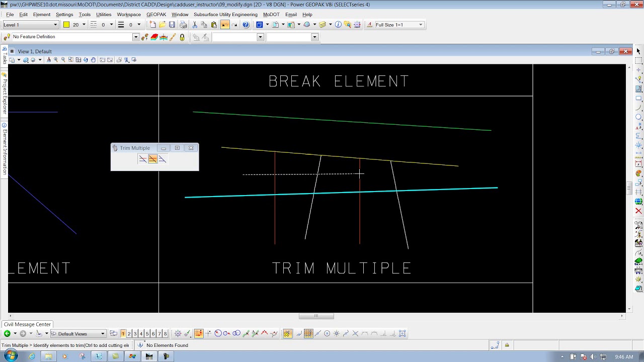644x362 pixels.
Task: Select the Delete Element red X tool
Action: coord(638,211)
